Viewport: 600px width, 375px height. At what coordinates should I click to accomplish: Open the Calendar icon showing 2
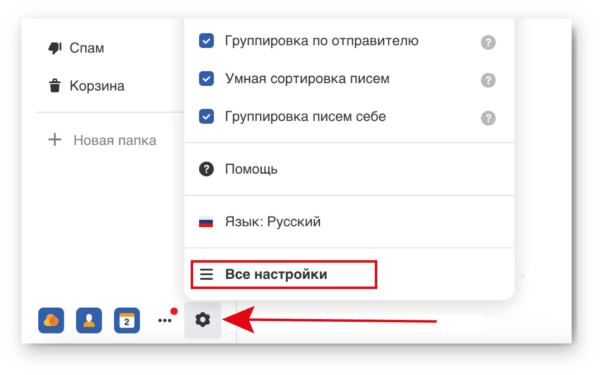click(x=127, y=320)
